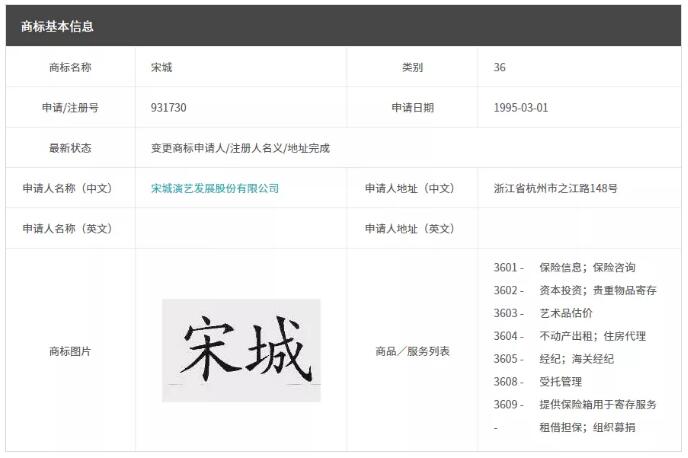
Task: Click the 宋城演艺发展股份有限公司 applicant link
Action: click(x=215, y=188)
